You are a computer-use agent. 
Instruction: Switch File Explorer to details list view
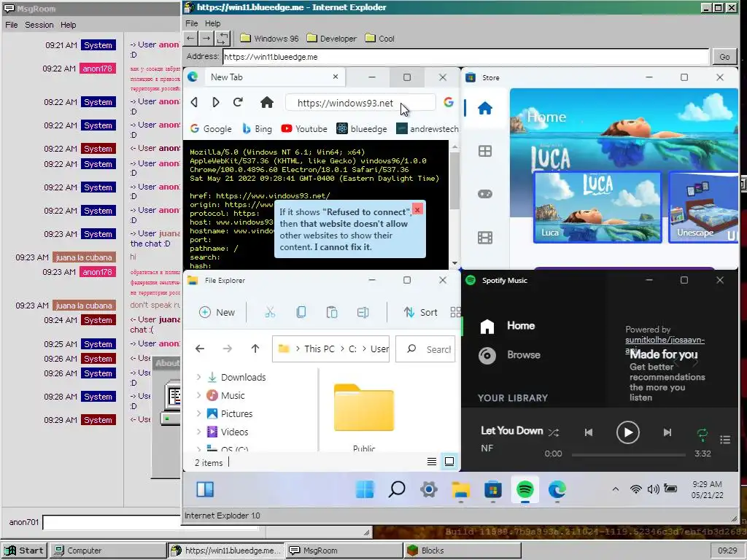(432, 461)
